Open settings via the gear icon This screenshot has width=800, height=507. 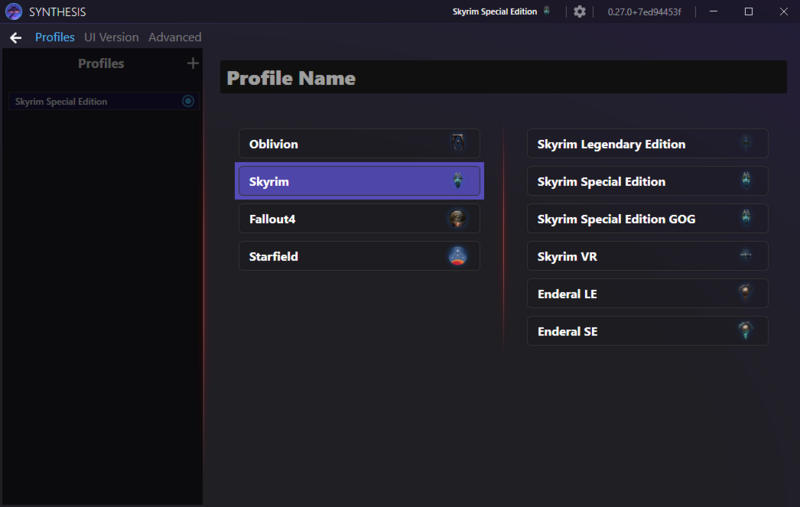[580, 12]
